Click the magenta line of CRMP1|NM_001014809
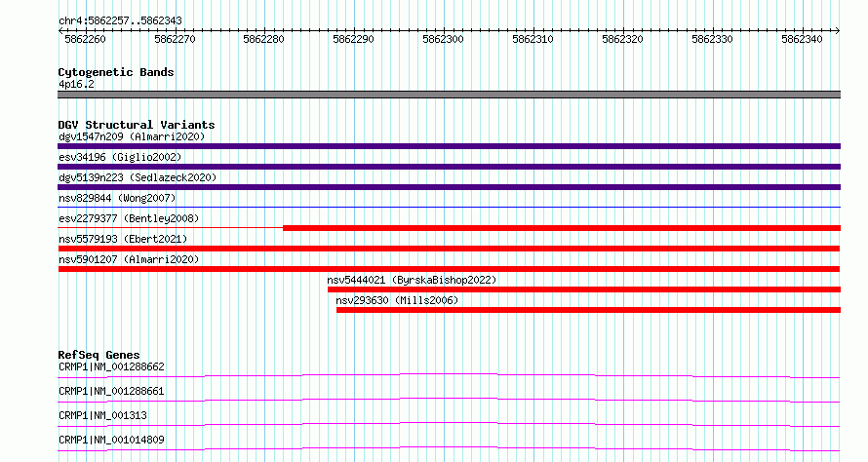This screenshot has height=462, width=868. [449, 448]
